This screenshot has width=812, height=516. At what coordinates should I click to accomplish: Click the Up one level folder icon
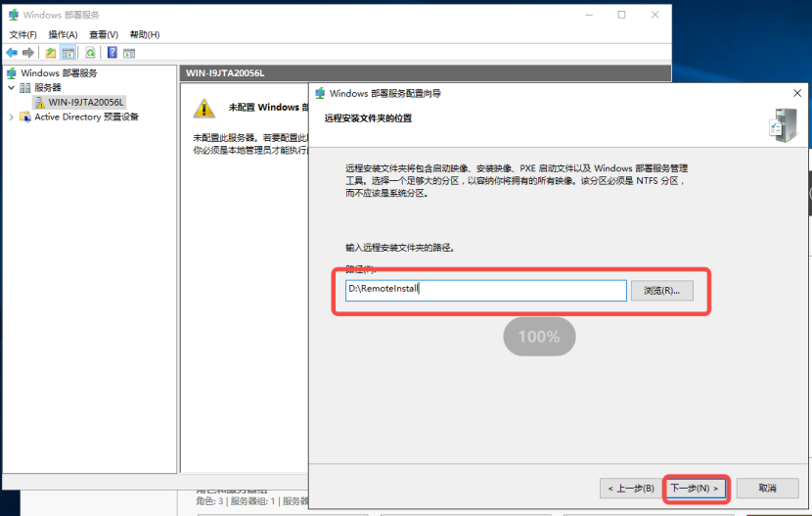click(51, 53)
